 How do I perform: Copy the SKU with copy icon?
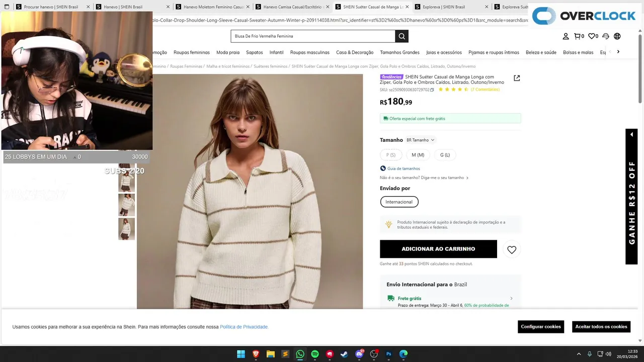point(432,90)
